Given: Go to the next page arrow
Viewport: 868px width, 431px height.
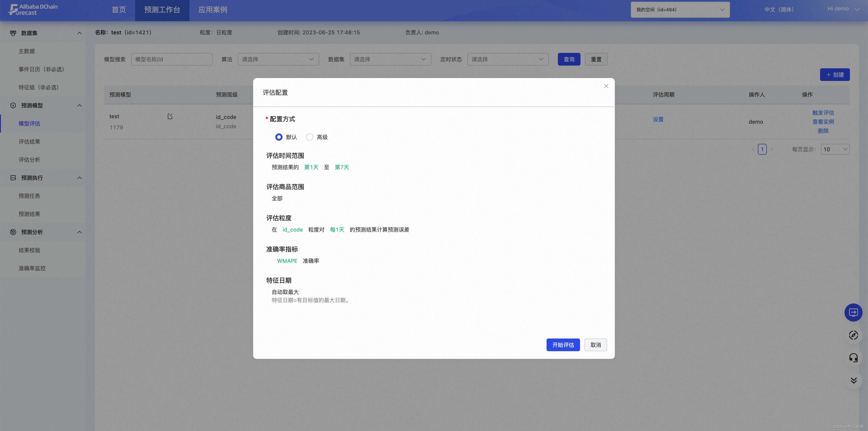Looking at the screenshot, I should pyautogui.click(x=772, y=149).
